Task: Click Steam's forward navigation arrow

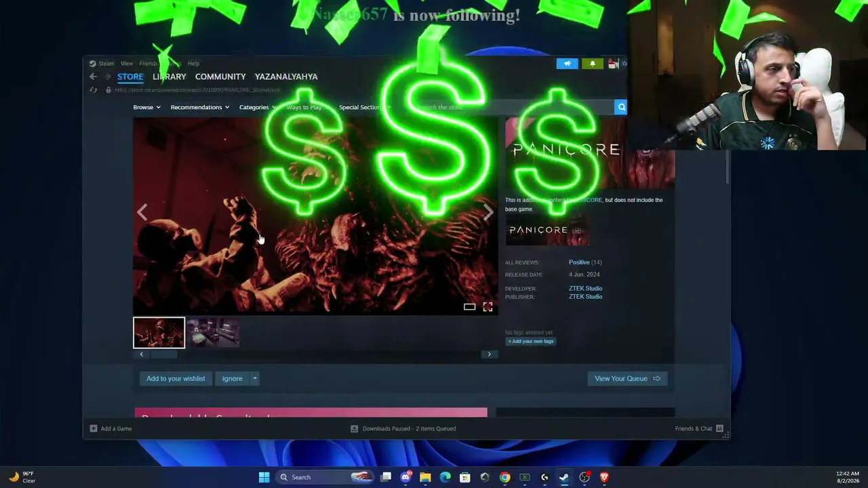Action: 107,77
